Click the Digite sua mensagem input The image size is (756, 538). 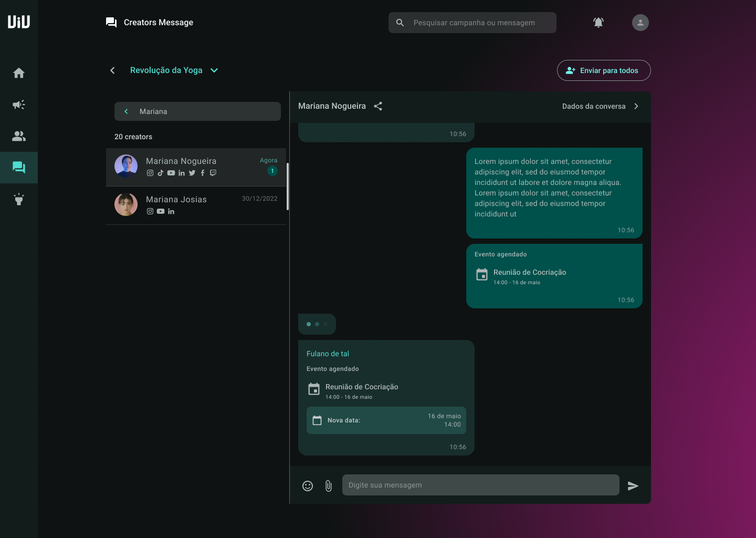click(x=481, y=485)
